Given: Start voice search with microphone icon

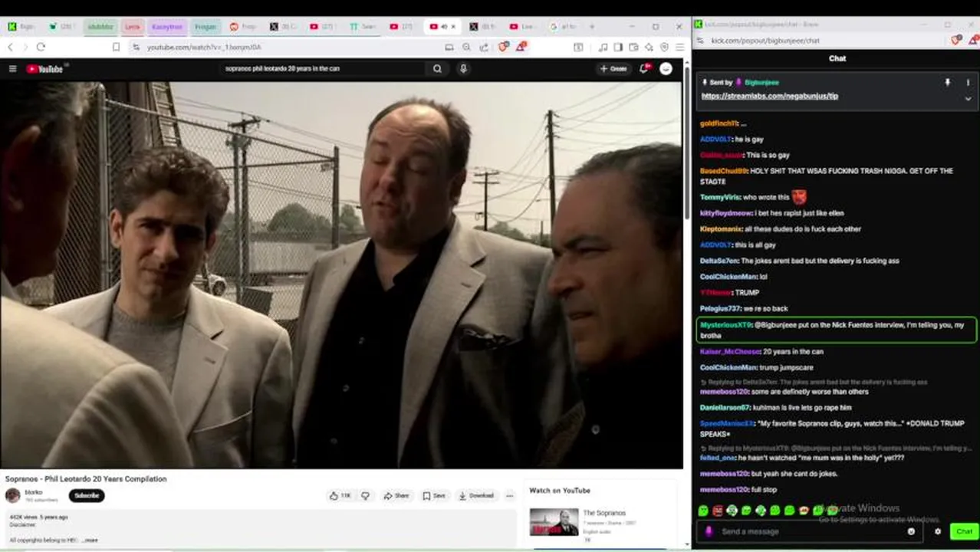Looking at the screenshot, I should [x=463, y=68].
